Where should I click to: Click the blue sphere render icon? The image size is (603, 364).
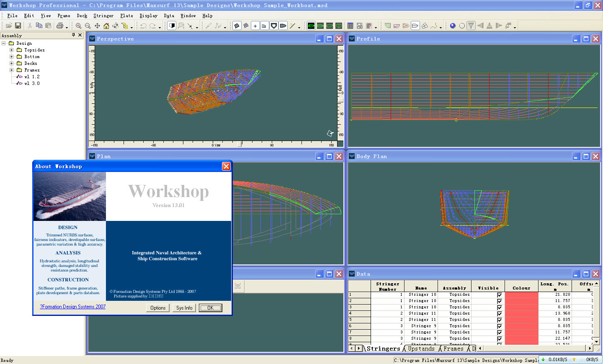(x=453, y=26)
